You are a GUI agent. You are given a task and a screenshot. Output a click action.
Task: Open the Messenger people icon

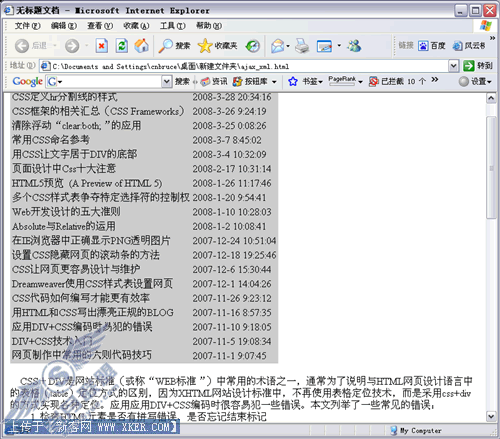[x=354, y=46]
